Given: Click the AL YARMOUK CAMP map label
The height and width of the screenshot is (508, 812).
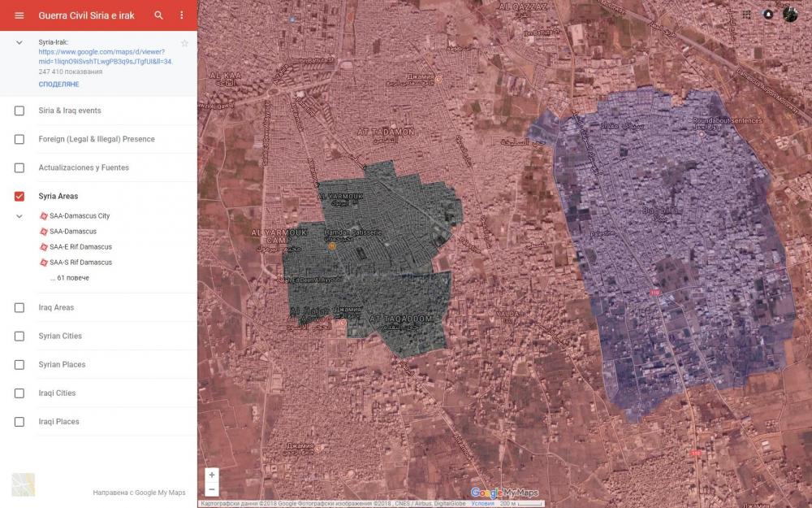Looking at the screenshot, I should tap(279, 237).
